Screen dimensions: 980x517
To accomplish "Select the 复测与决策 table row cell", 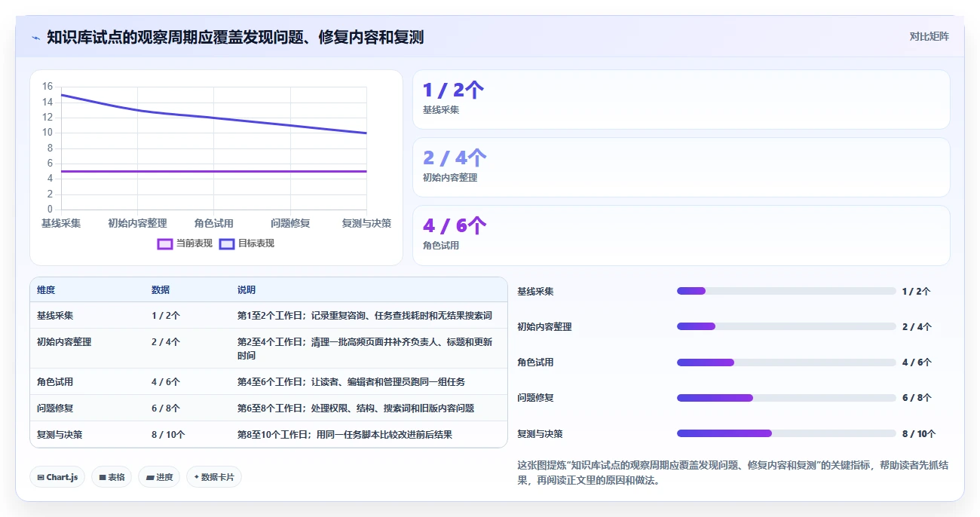I will point(60,435).
